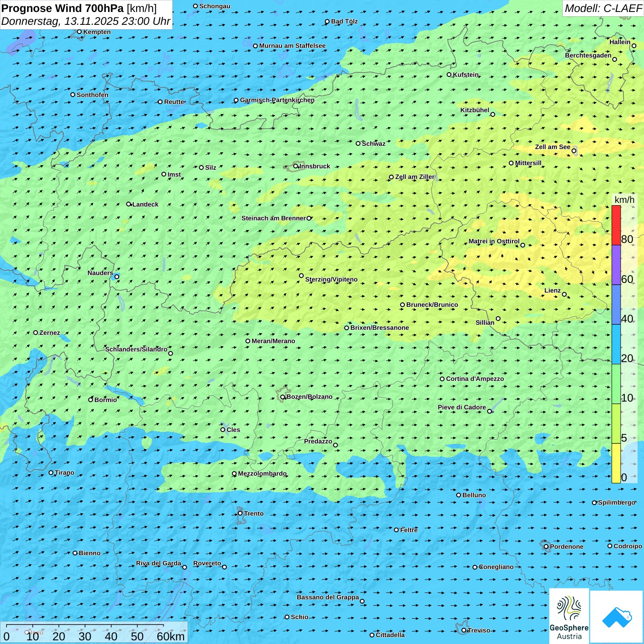
Task: Click the Nauders marker dot
Action: click(117, 276)
